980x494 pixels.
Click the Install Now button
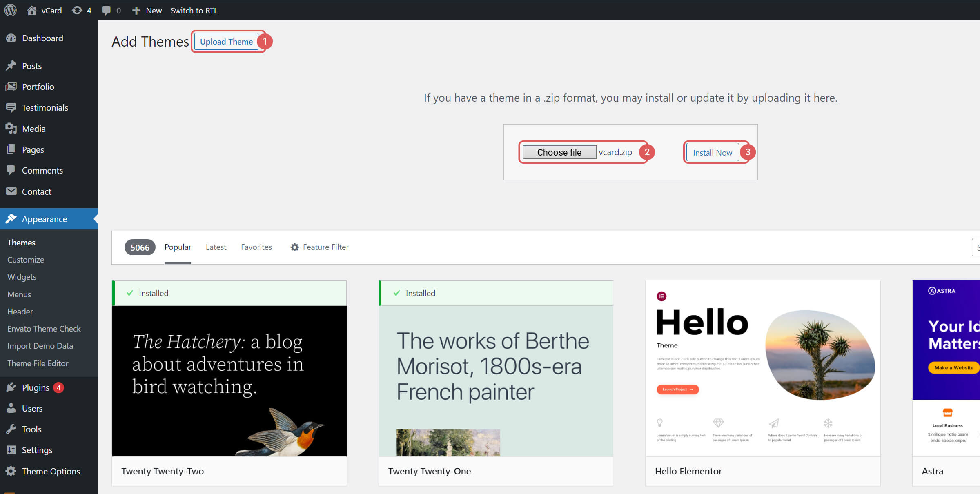(x=712, y=153)
